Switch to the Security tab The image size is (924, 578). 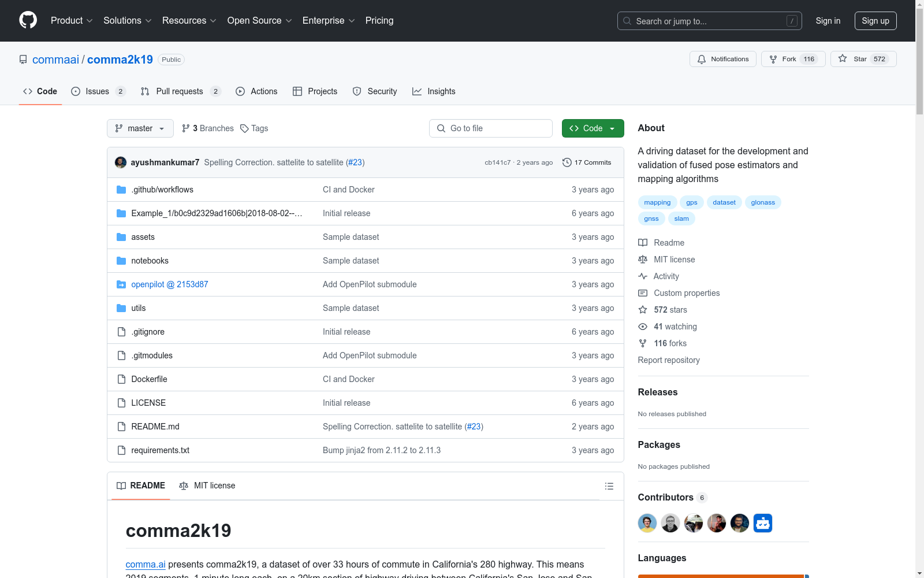click(x=375, y=91)
